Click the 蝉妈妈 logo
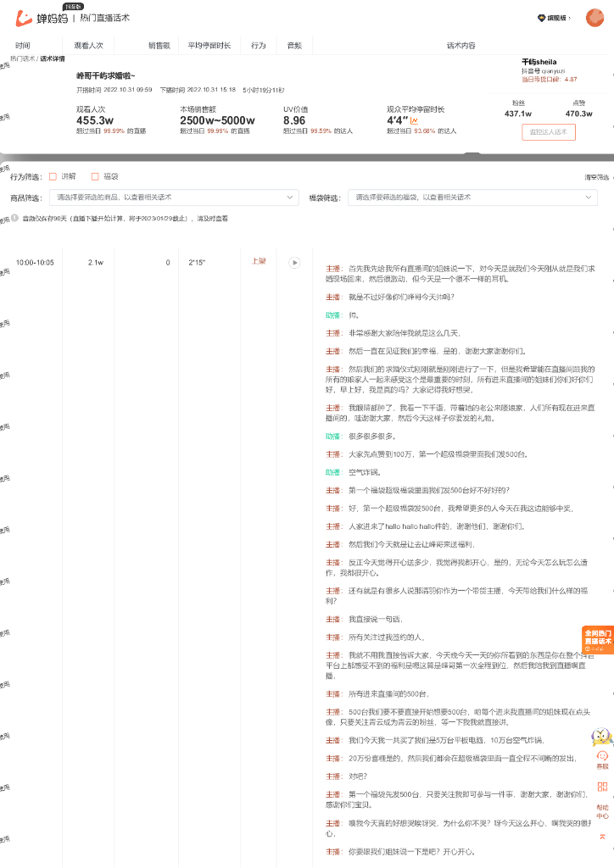The image size is (614, 868). [42, 18]
